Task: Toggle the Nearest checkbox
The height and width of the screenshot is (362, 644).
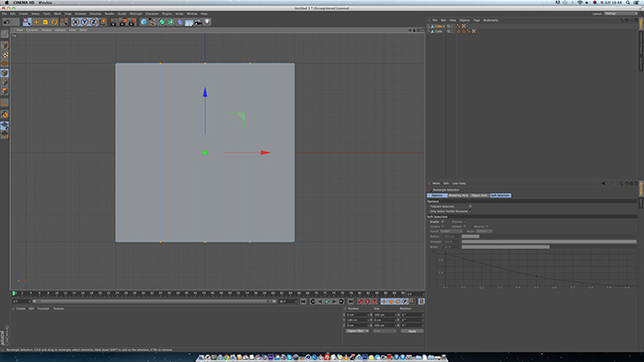Action: coord(487,226)
